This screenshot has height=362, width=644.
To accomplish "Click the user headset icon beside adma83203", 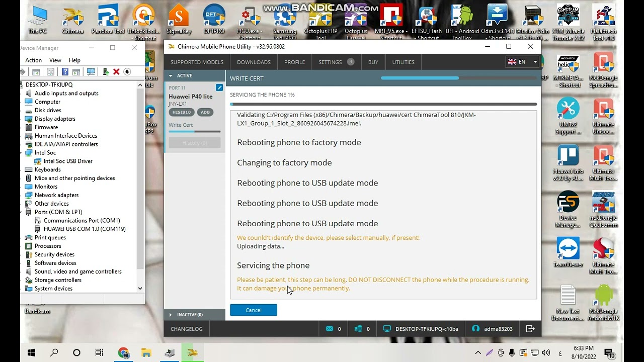I will pos(475,329).
